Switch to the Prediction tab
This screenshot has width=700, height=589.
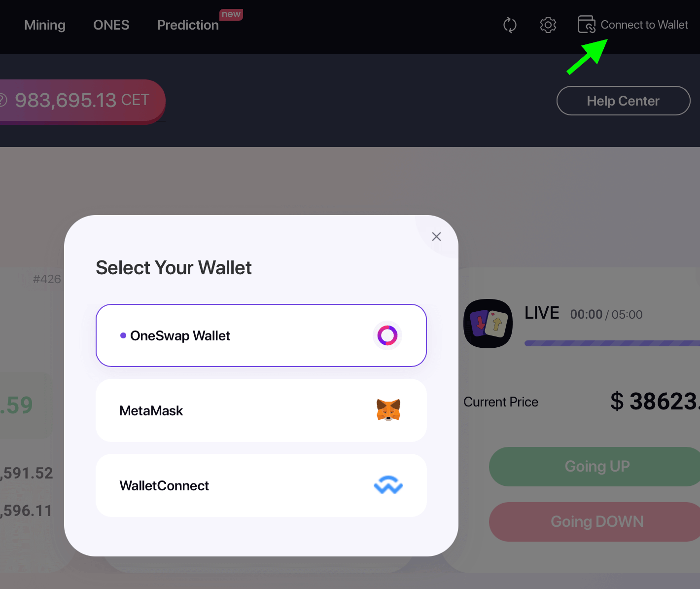(x=188, y=25)
